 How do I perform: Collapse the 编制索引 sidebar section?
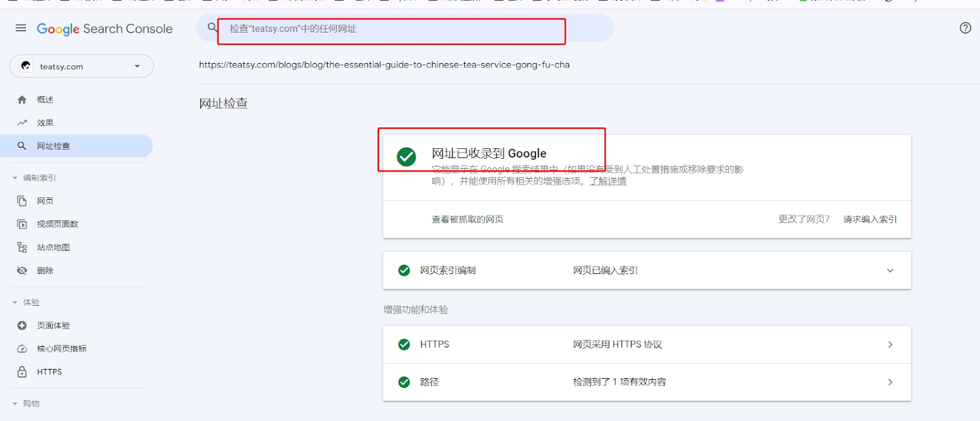coord(15,178)
